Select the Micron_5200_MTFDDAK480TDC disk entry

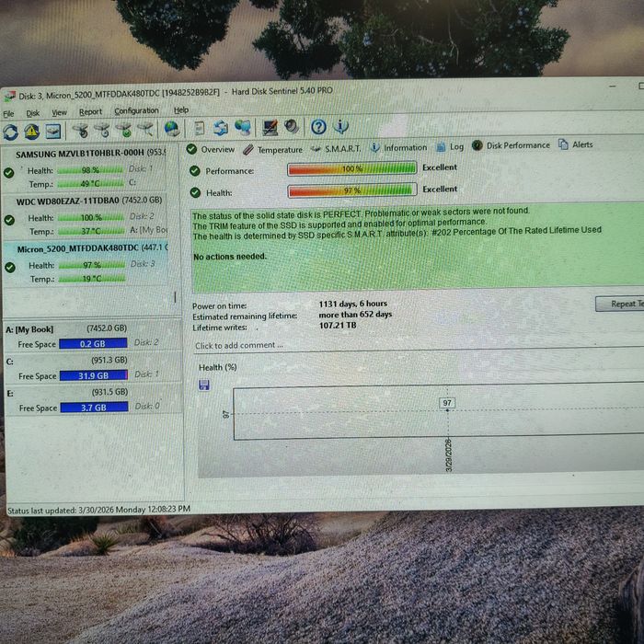(x=85, y=263)
